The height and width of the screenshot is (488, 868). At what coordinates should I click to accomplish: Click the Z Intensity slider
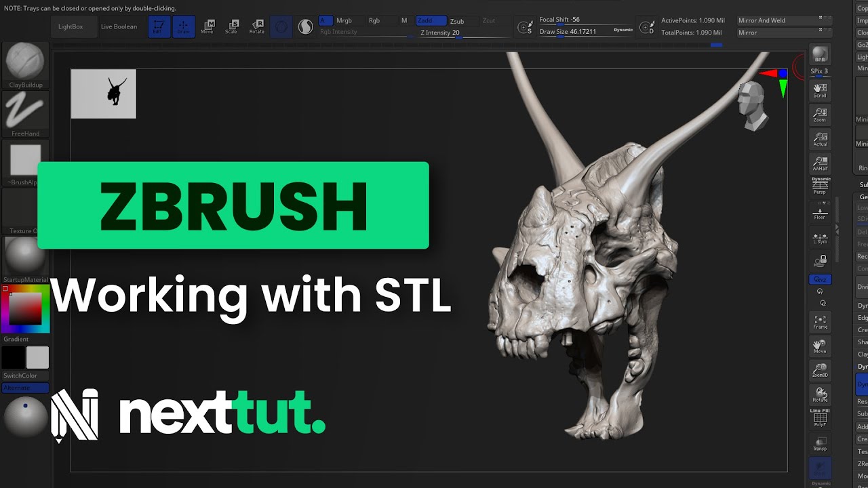462,33
